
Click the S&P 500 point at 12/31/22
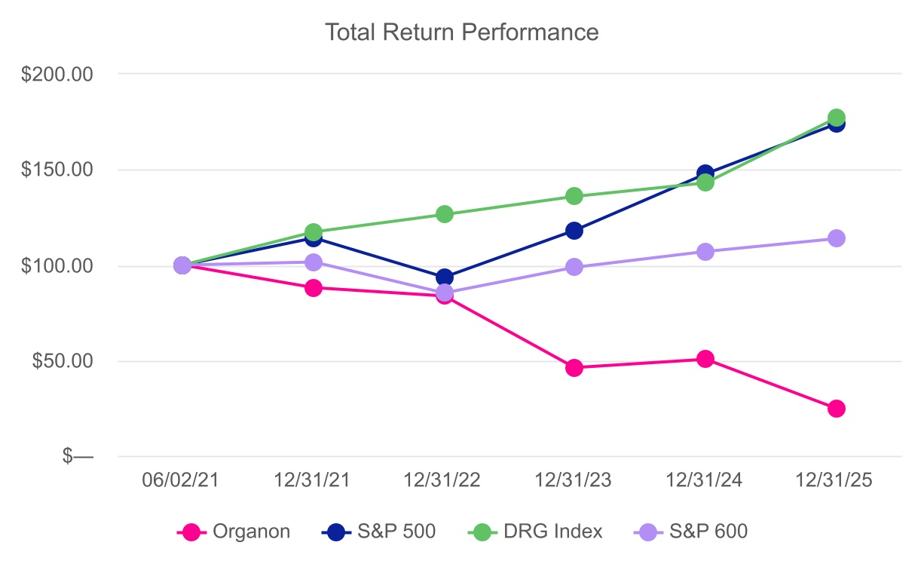pos(445,277)
